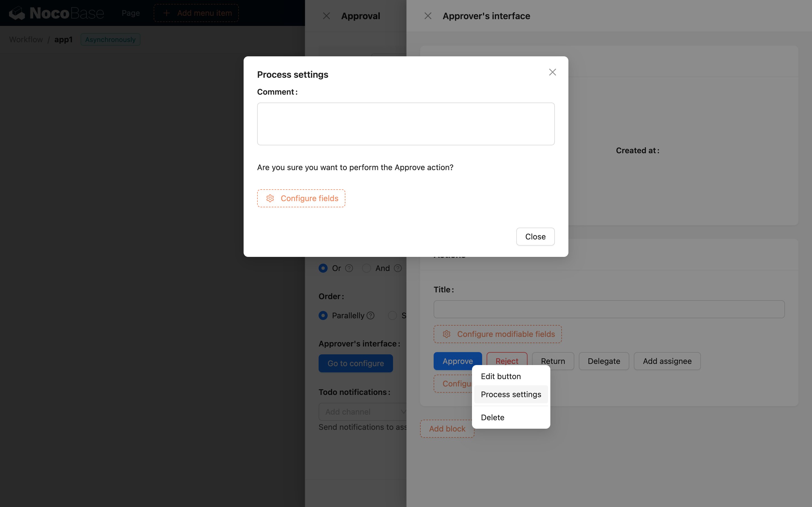Open help tooltip icon next to Or option
812x507 pixels.
click(350, 268)
